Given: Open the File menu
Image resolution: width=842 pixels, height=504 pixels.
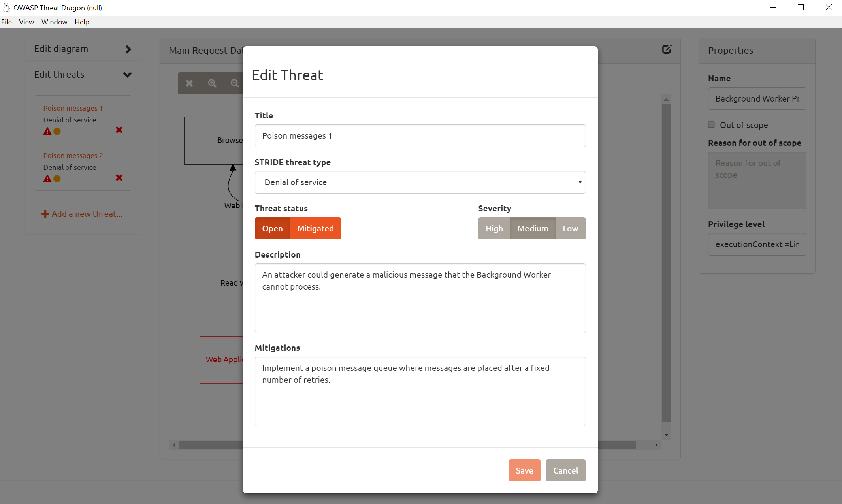Looking at the screenshot, I should (7, 22).
